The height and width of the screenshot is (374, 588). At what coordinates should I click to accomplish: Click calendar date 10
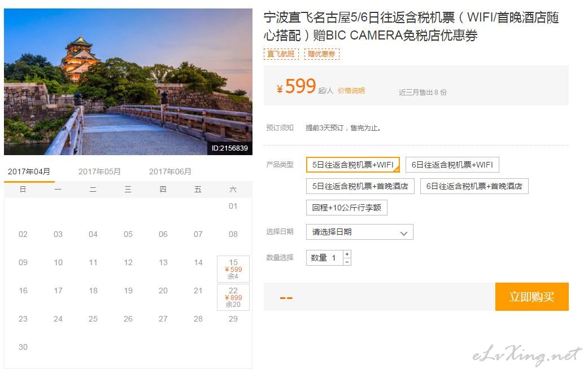tap(58, 262)
